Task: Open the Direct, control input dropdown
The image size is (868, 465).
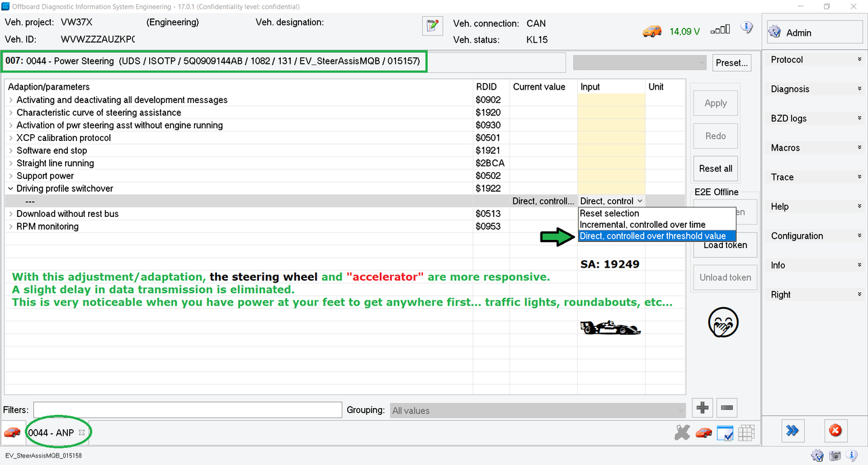Action: pyautogui.click(x=640, y=201)
